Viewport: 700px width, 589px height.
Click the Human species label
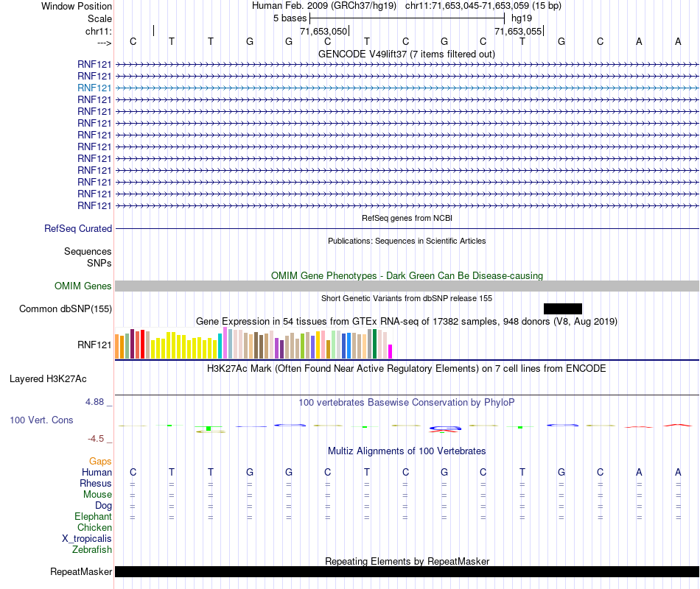click(97, 472)
